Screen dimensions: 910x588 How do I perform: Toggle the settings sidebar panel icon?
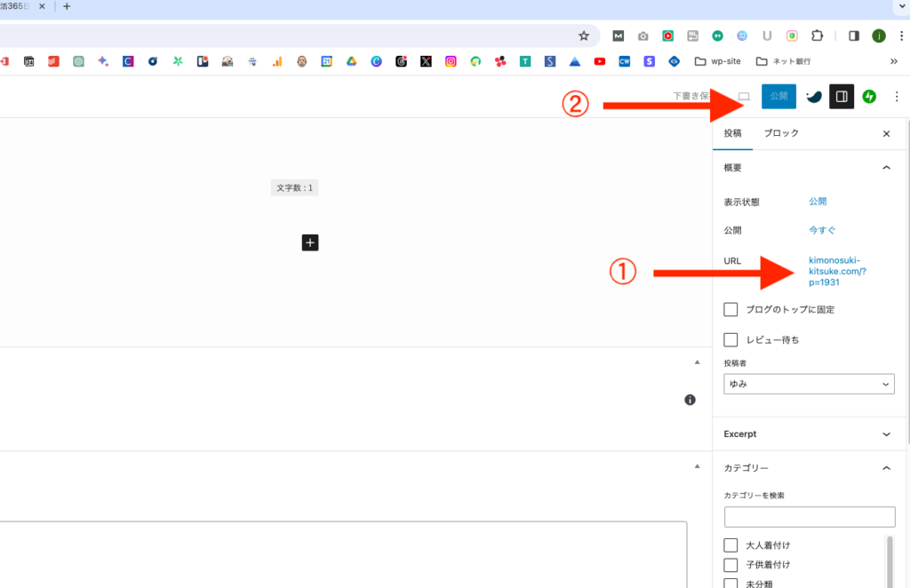[x=842, y=96]
